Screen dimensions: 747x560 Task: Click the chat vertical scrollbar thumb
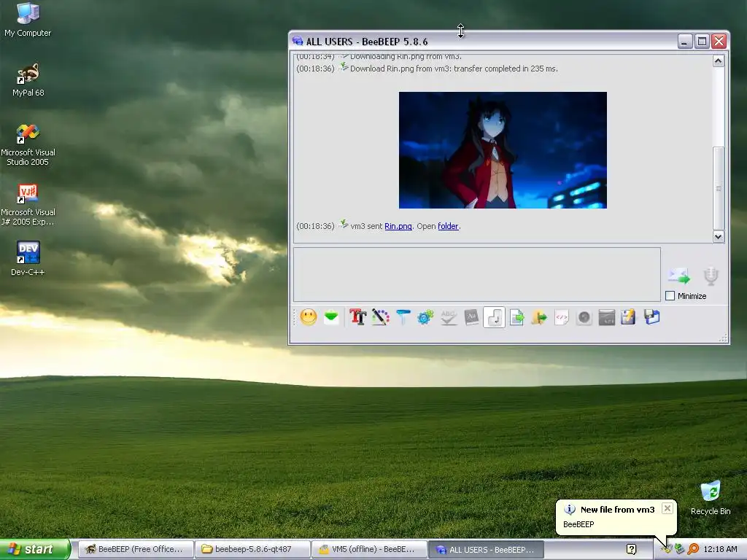point(719,188)
